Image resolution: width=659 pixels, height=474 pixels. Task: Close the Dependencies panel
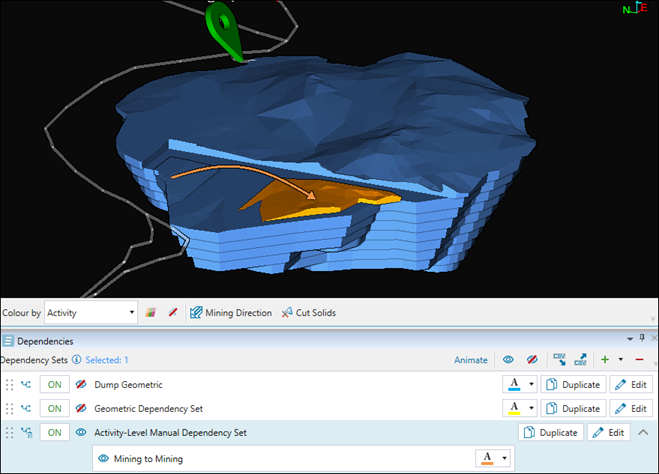coord(654,338)
